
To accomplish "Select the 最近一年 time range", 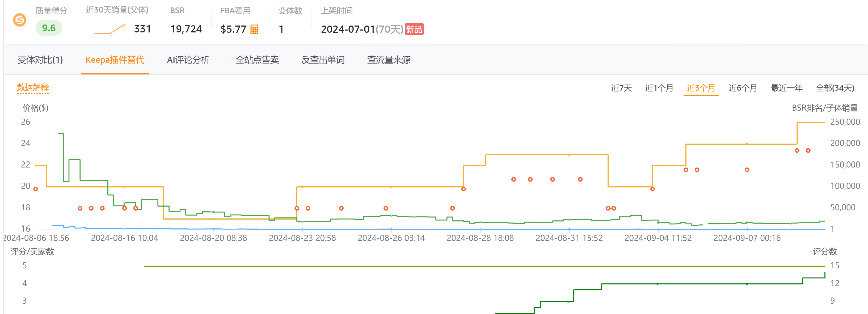I will click(786, 88).
